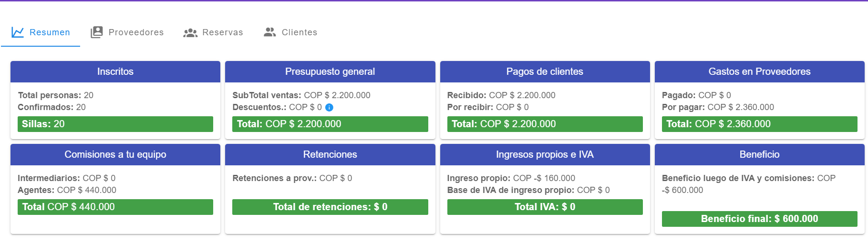Click the Sillas: 20 green bar
This screenshot has height=243, width=868.
[115, 124]
